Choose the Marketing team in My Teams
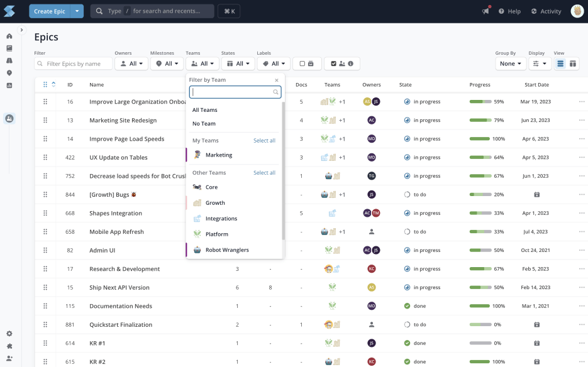 click(218, 155)
